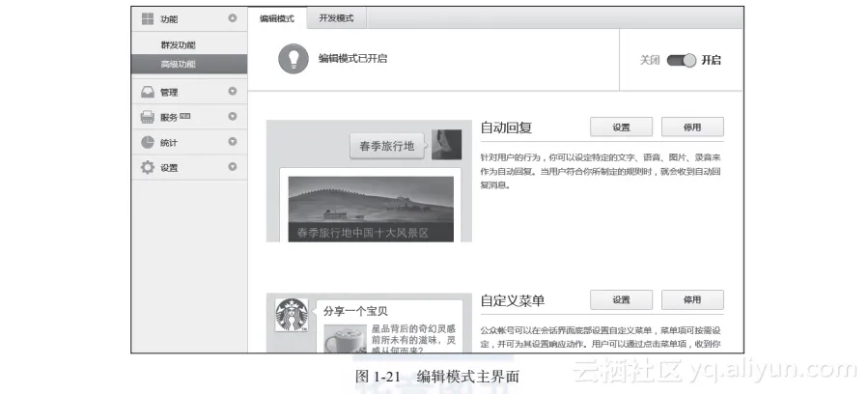Click 停用 button for 自定义菜单
The height and width of the screenshot is (394, 868).
coord(692,300)
